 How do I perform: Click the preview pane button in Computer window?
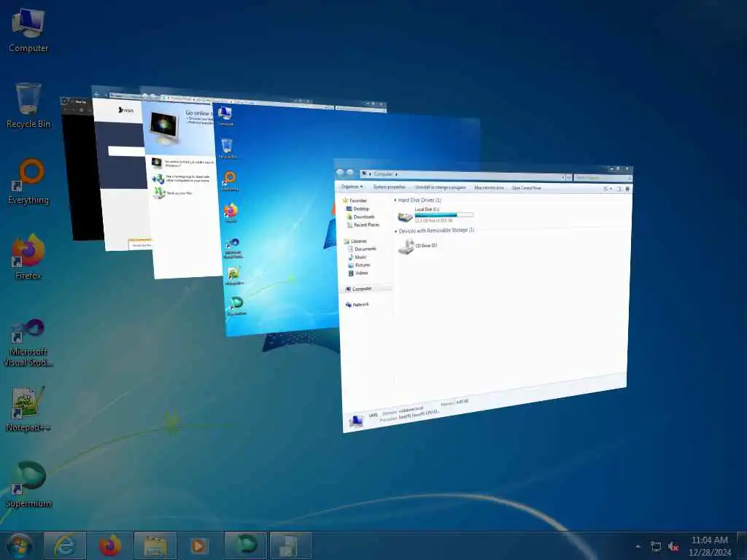(x=619, y=189)
